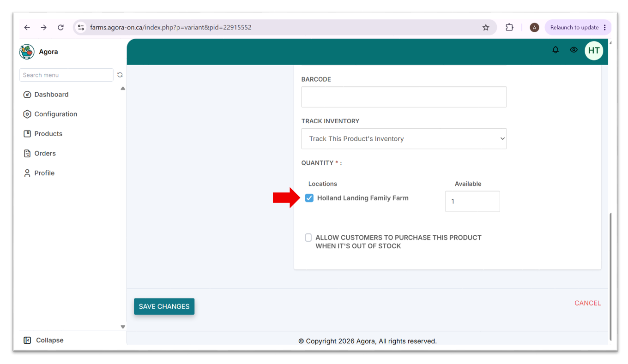Viewport: 628px width, 364px height.
Task: Click sidebar scroll down arrow
Action: (x=123, y=327)
